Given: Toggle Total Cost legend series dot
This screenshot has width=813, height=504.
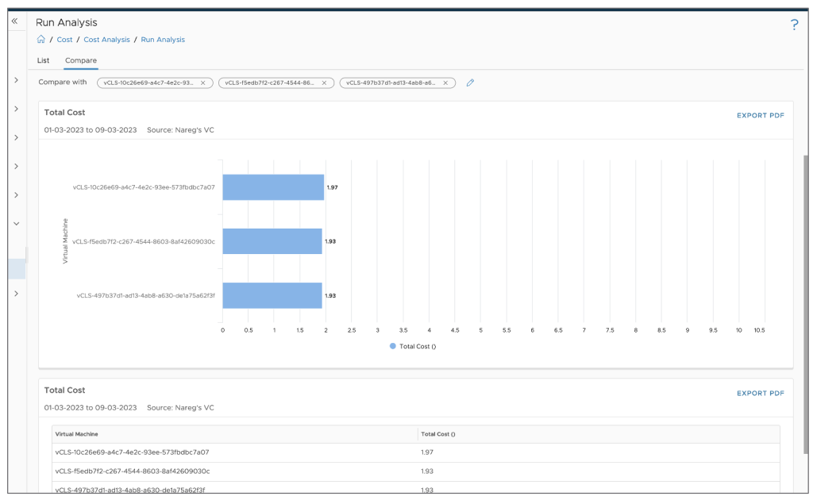Looking at the screenshot, I should [393, 346].
